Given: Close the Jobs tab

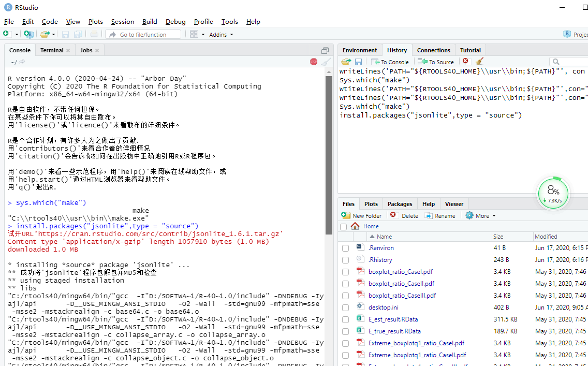Looking at the screenshot, I should coord(97,51).
